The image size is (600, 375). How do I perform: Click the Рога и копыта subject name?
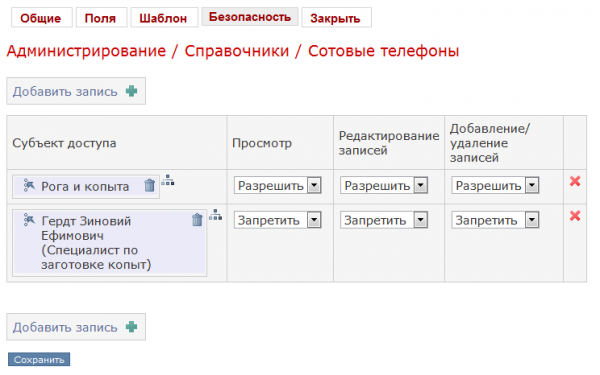tap(85, 187)
